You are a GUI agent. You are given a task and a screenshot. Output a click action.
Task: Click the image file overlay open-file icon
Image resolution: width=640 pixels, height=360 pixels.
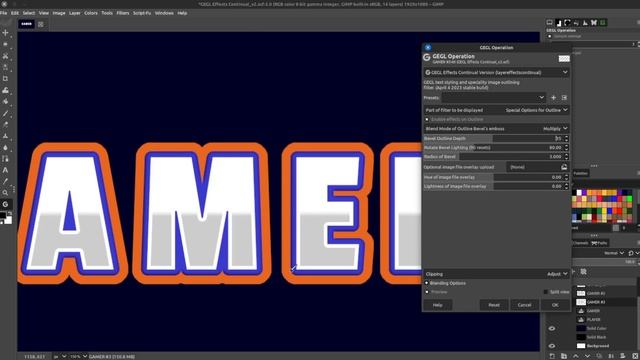point(564,167)
